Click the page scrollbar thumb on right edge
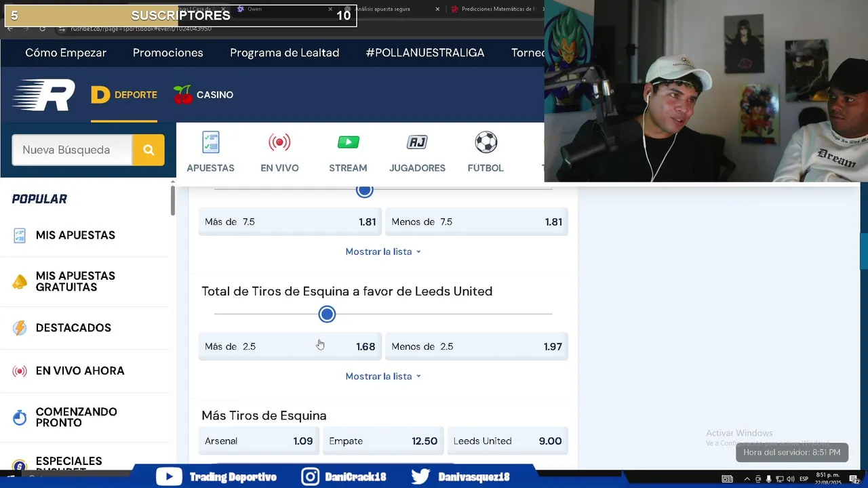Screen dimensions: 868x488 pyautogui.click(x=864, y=251)
